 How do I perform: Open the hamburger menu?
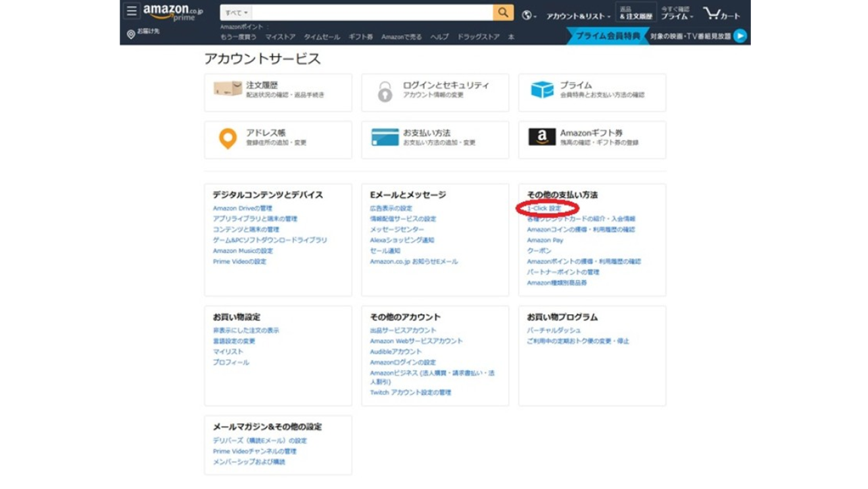[132, 11]
